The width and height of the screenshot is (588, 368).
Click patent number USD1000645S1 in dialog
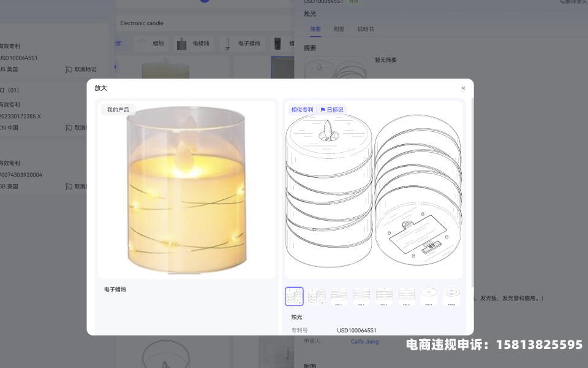tap(356, 330)
